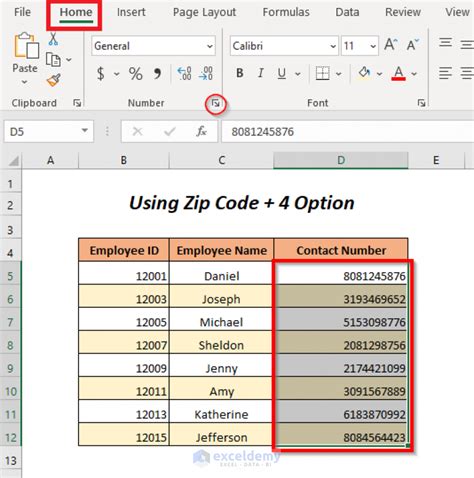This screenshot has height=478, width=474.
Task: Expand accounting format currency options
Action: (x=116, y=74)
